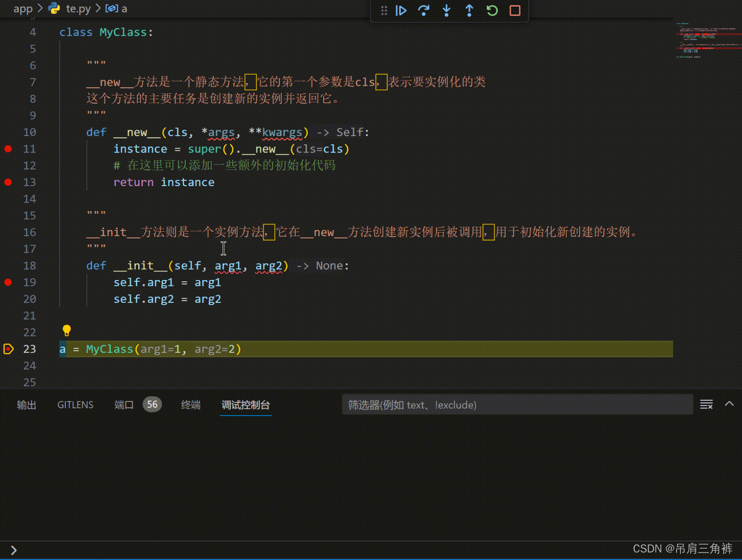Open the 端口 panel tab
742x560 pixels.
(124, 405)
